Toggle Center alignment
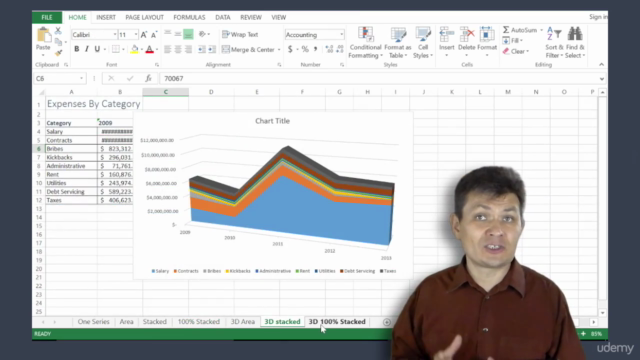This screenshot has height=360, width=640. (178, 49)
